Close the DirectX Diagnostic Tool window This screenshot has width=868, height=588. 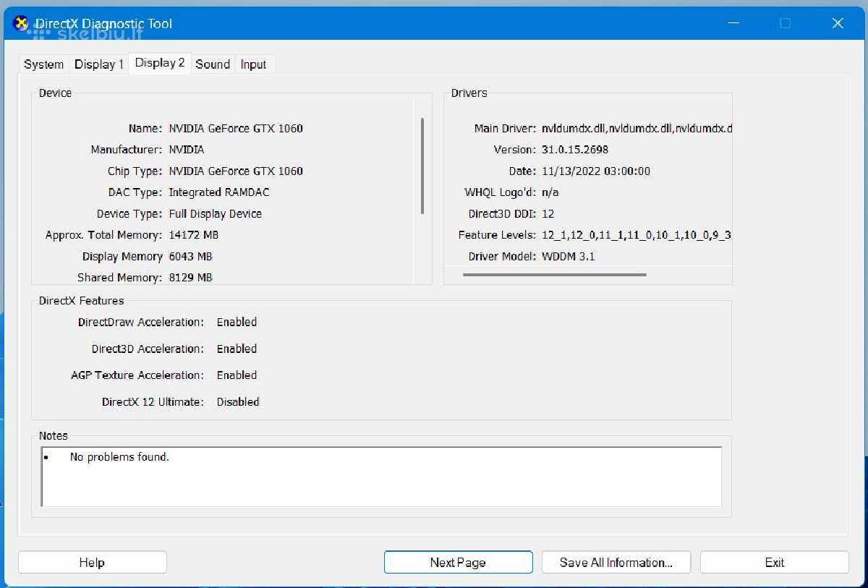838,23
